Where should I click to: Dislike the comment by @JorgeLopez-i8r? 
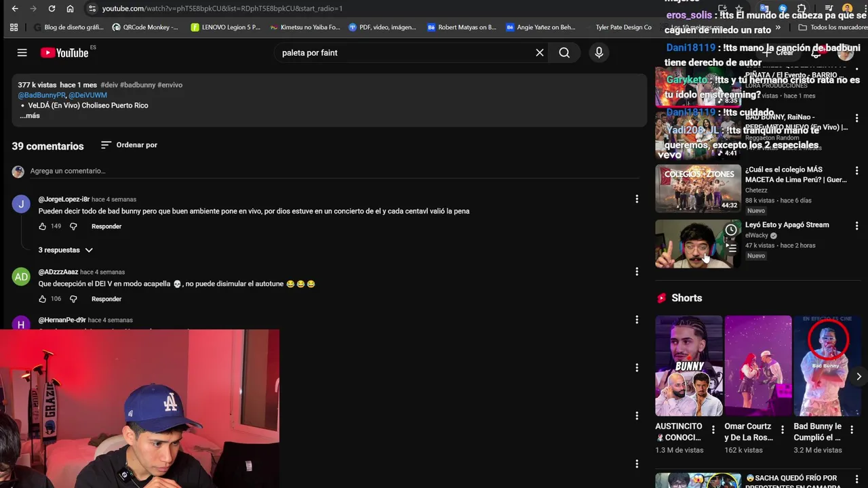coord(73,226)
